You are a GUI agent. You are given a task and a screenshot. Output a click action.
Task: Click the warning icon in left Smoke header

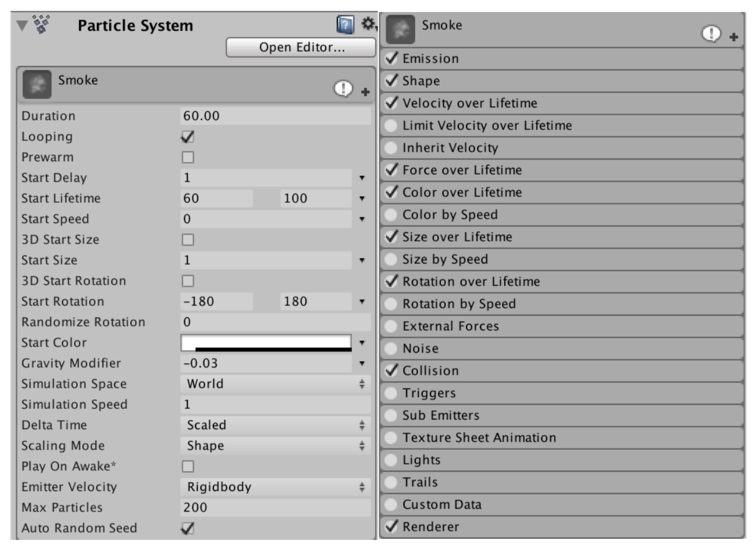(343, 88)
